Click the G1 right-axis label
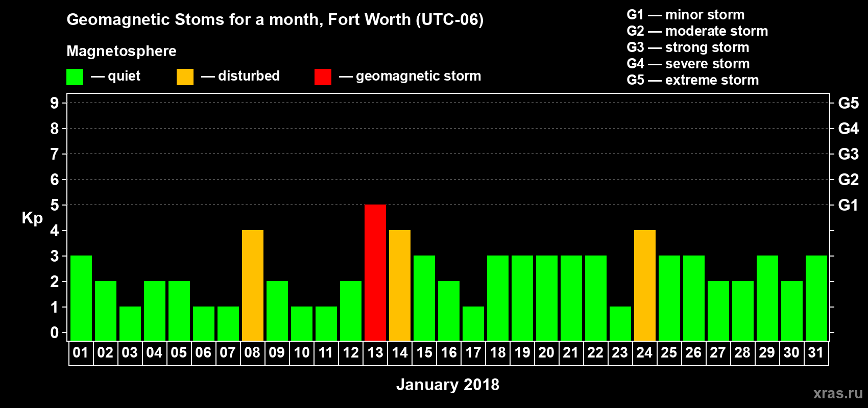Image resolution: width=868 pixels, height=408 pixels. coord(849,205)
